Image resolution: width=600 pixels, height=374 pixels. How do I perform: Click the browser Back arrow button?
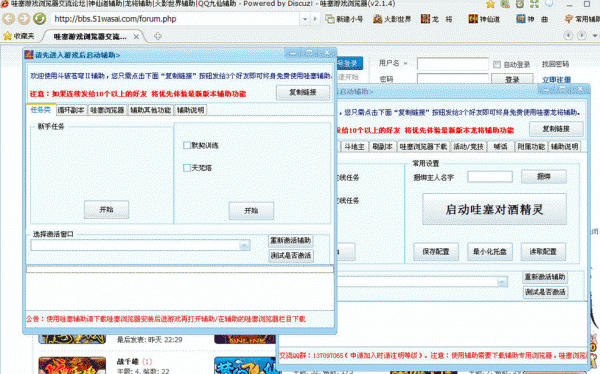(9, 18)
